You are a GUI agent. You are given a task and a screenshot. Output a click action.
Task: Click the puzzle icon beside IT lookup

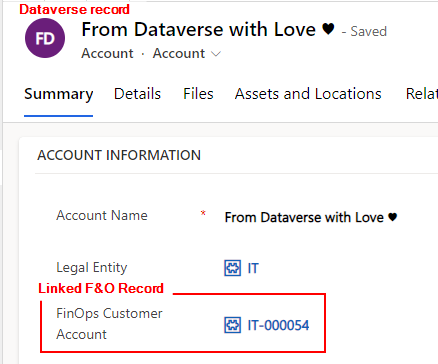232,268
